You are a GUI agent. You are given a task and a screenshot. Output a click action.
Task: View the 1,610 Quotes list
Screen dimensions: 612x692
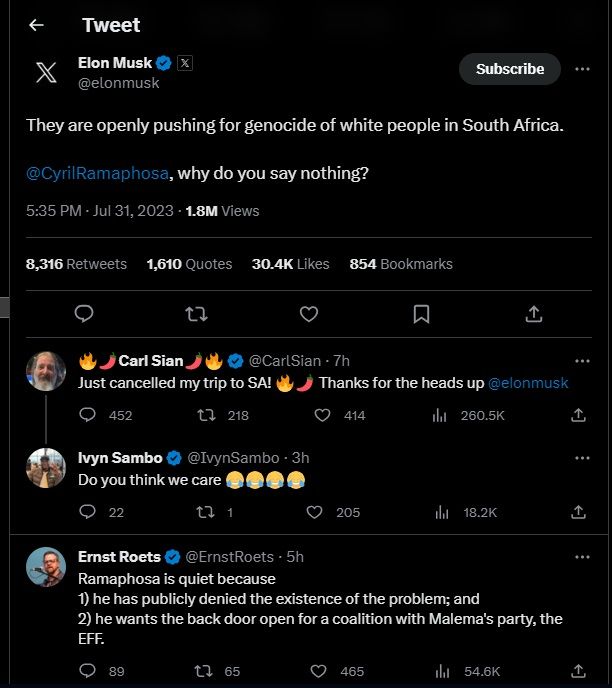click(189, 264)
